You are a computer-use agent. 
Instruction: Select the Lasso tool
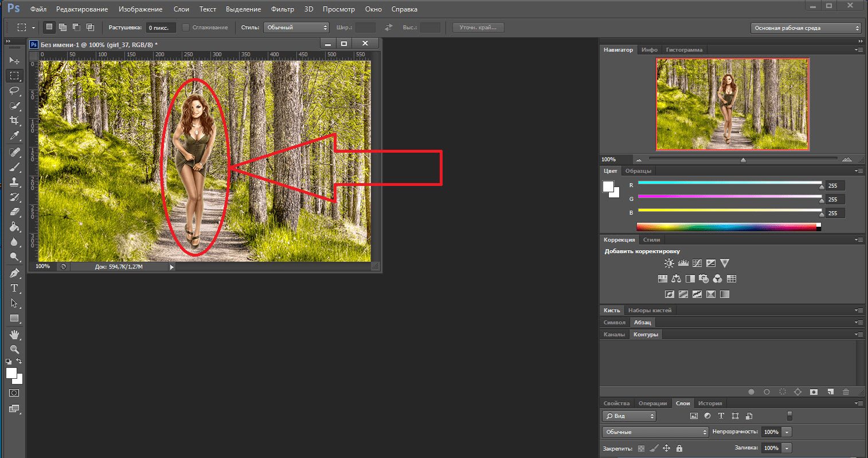tap(14, 91)
